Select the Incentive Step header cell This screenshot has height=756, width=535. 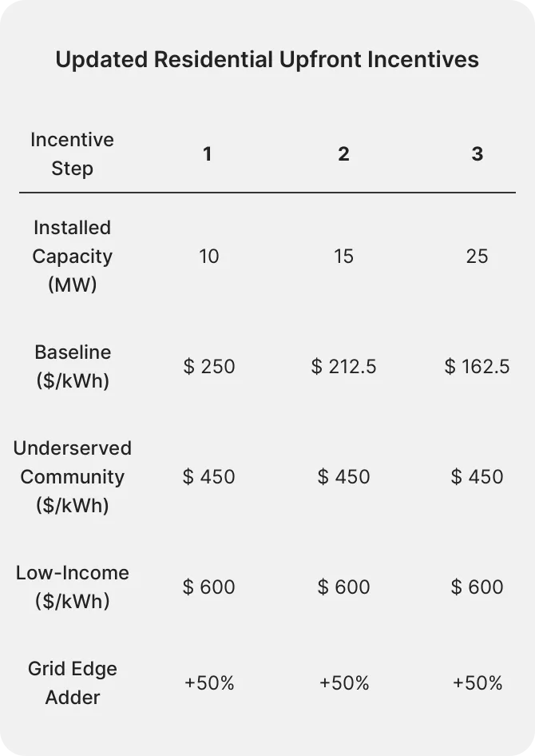72,154
